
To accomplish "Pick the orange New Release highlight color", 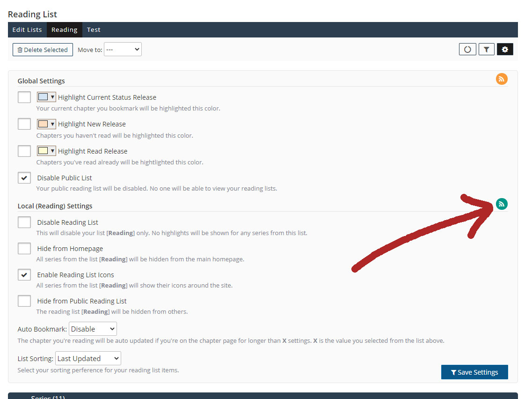I will 46,124.
